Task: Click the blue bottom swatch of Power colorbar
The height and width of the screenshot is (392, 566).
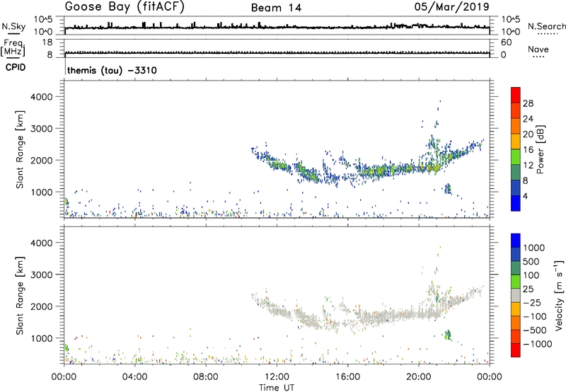Action: [x=516, y=203]
